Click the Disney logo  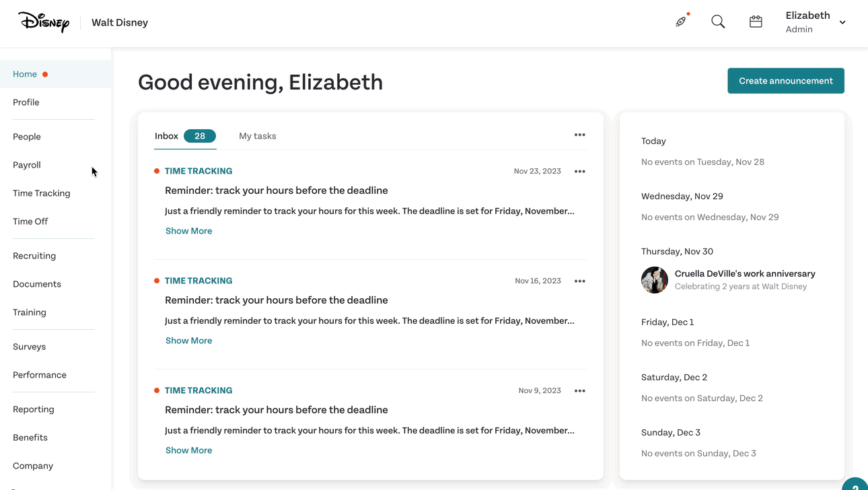coord(44,22)
